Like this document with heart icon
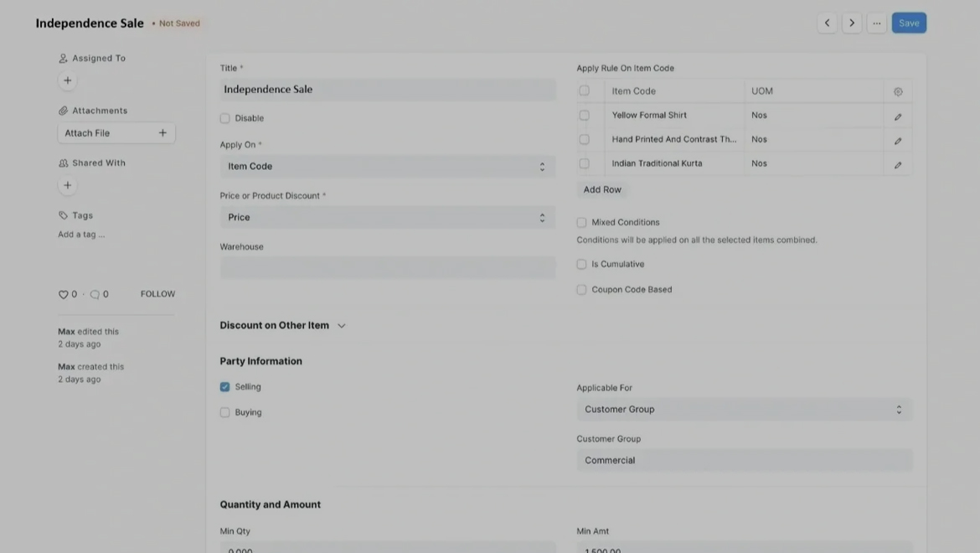980x553 pixels. [63, 294]
